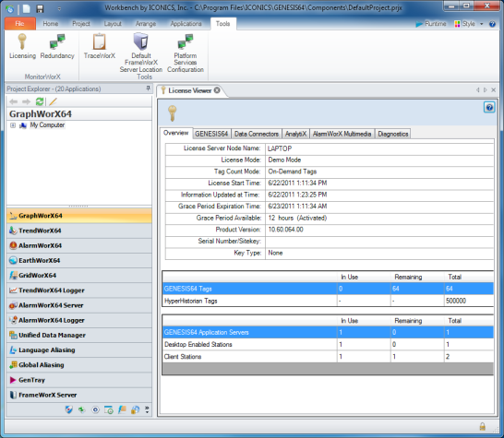Click the forward arrow in Project Explorer
Viewport: 504px width, 438px height.
[x=26, y=101]
